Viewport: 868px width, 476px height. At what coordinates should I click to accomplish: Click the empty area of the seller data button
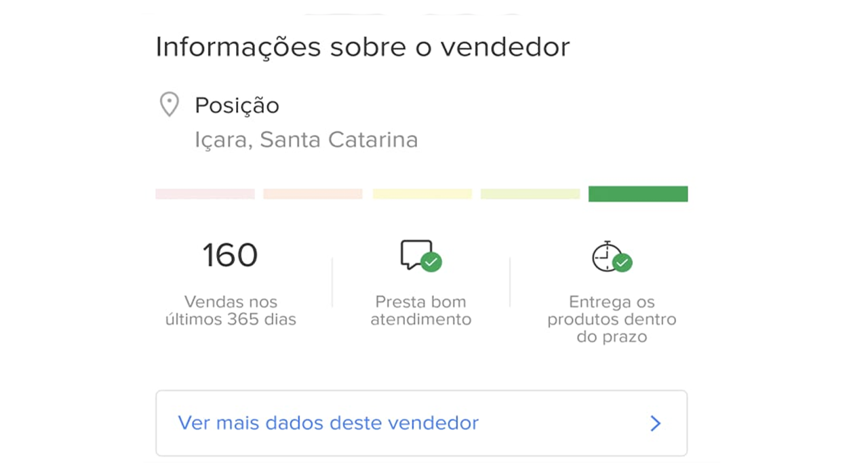point(563,423)
